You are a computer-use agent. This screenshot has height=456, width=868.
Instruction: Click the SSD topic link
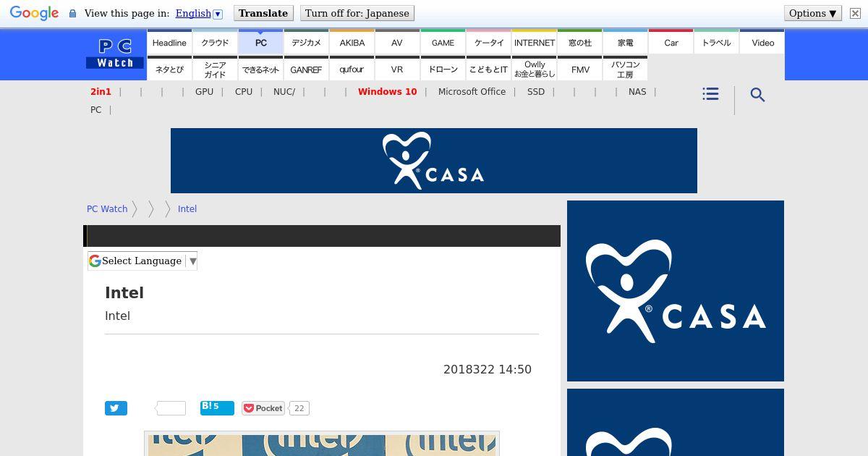536,92
